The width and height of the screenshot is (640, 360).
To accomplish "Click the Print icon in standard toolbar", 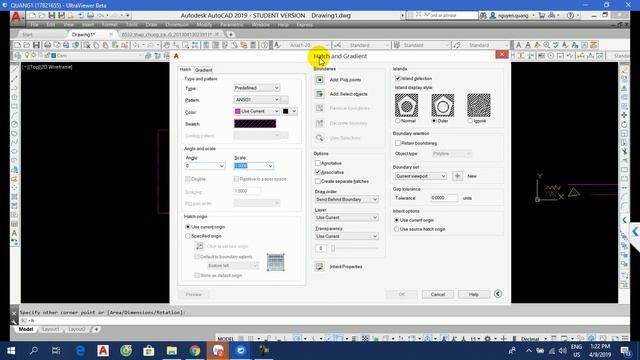I will [x=47, y=45].
